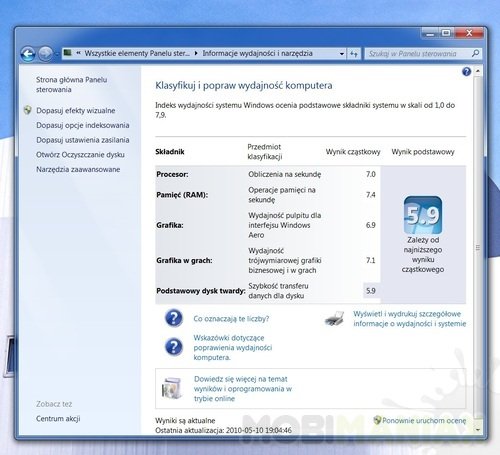
Task: Click the 5.9 base score badge
Action: [x=423, y=215]
